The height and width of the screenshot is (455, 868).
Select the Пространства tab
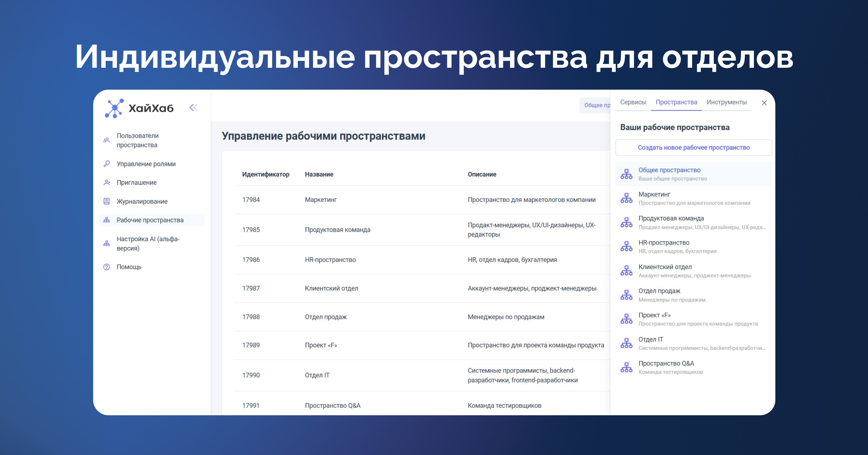tap(676, 102)
